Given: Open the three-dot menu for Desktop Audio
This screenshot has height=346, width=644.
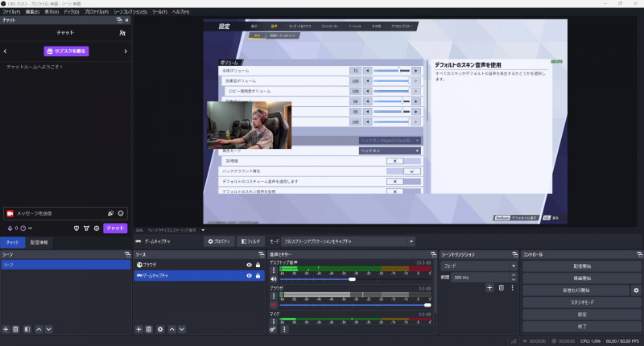Looking at the screenshot, I should coord(274,270).
